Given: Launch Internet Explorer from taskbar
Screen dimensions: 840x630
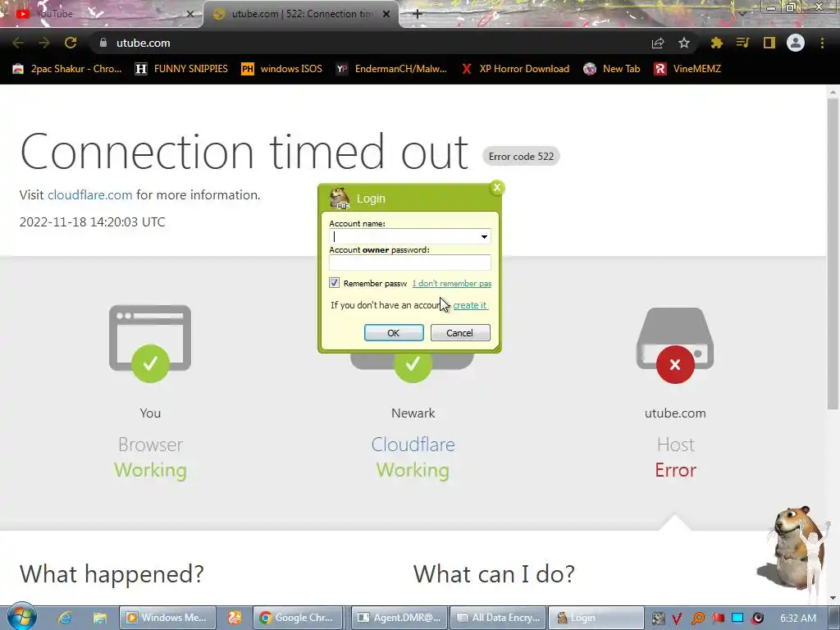Looking at the screenshot, I should [66, 618].
